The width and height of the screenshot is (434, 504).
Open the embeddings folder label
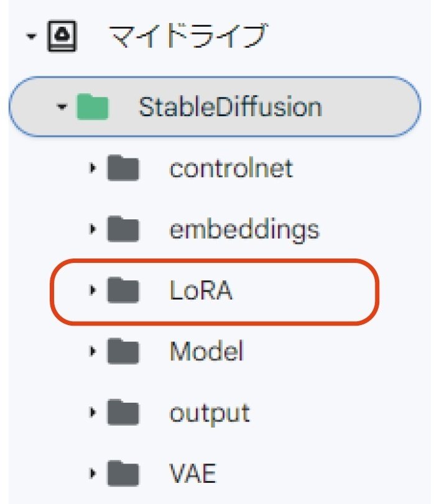244,230
